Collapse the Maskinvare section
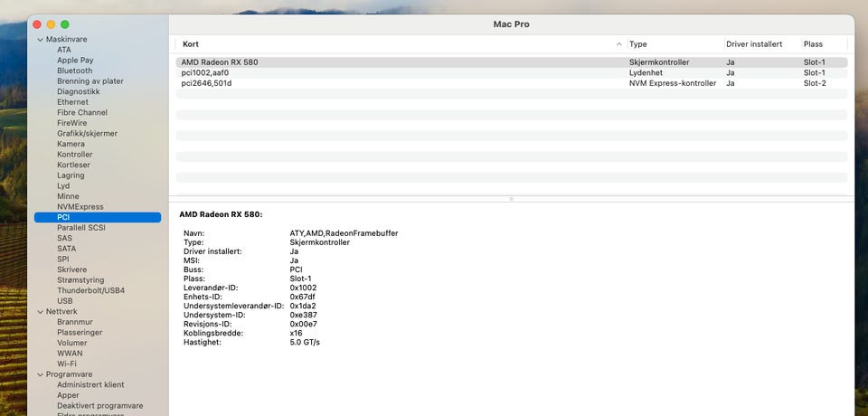868x416 pixels. (x=40, y=40)
